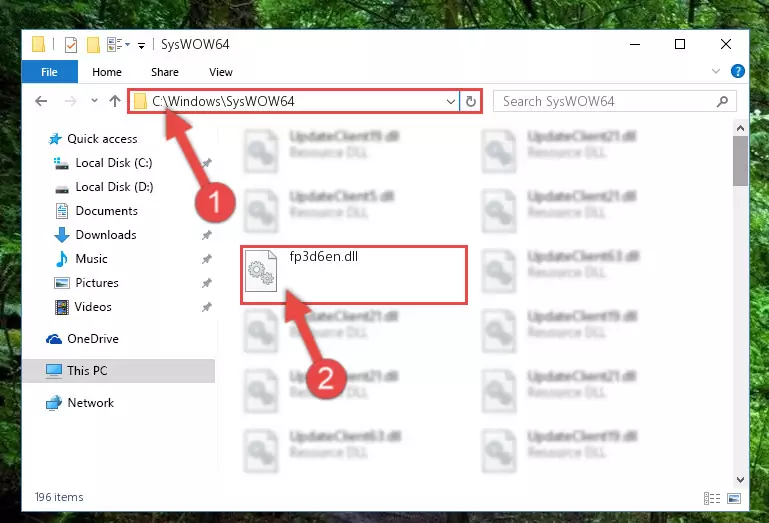
Task: Click the address bar path C:\Windows\SysWOW64
Action: 223,101
